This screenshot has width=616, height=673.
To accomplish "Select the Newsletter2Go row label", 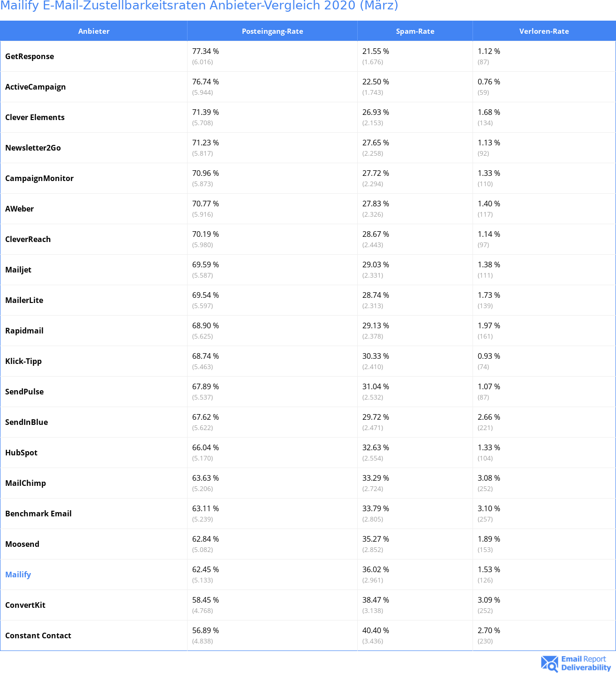I will [33, 148].
